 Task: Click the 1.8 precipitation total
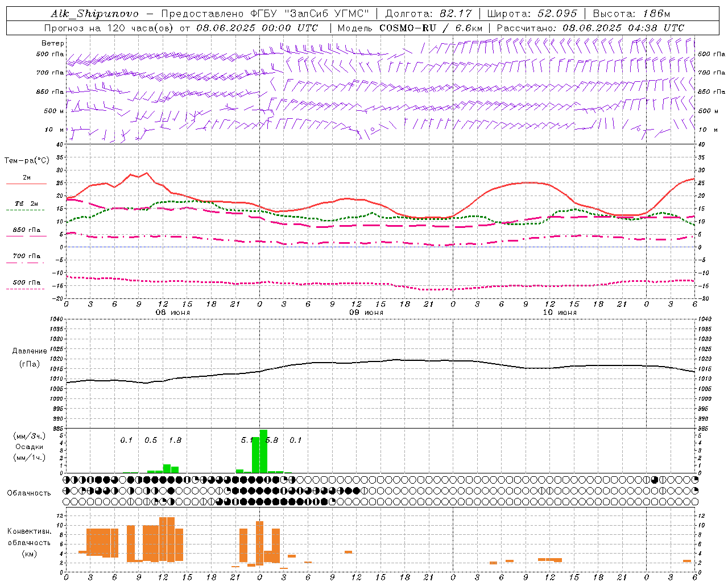point(175,440)
